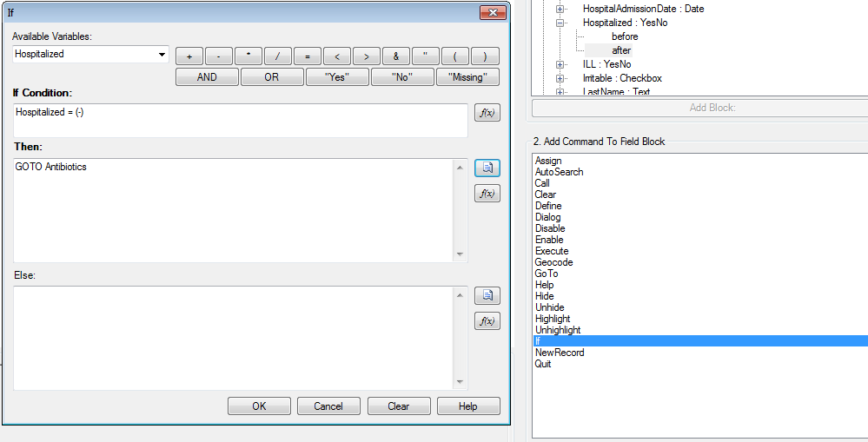Insert the ampersand operator
Image resolution: width=868 pixels, height=442 pixels.
point(396,56)
